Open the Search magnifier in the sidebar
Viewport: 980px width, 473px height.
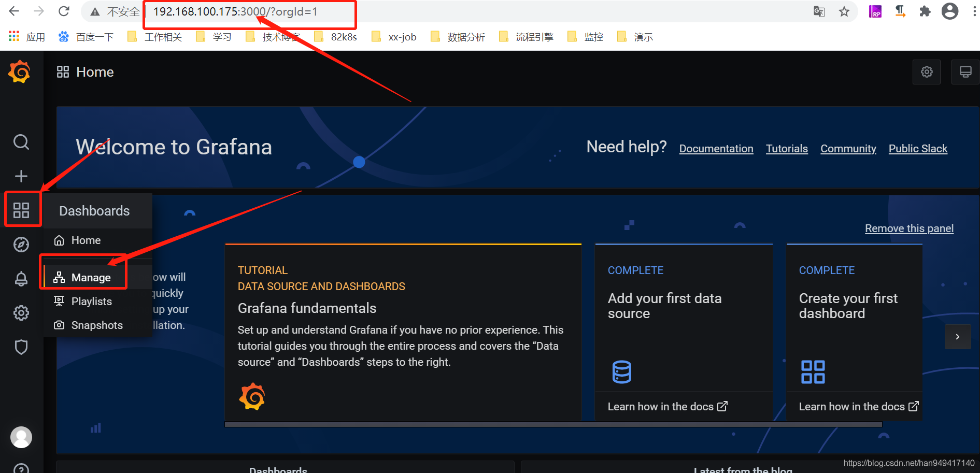point(21,142)
